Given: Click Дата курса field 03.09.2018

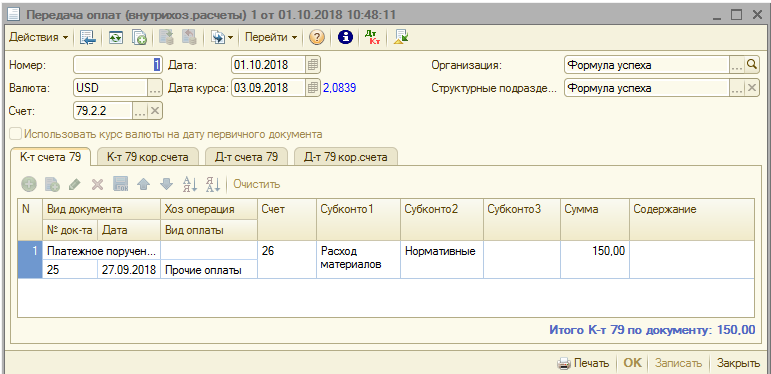Looking at the screenshot, I should coord(268,88).
